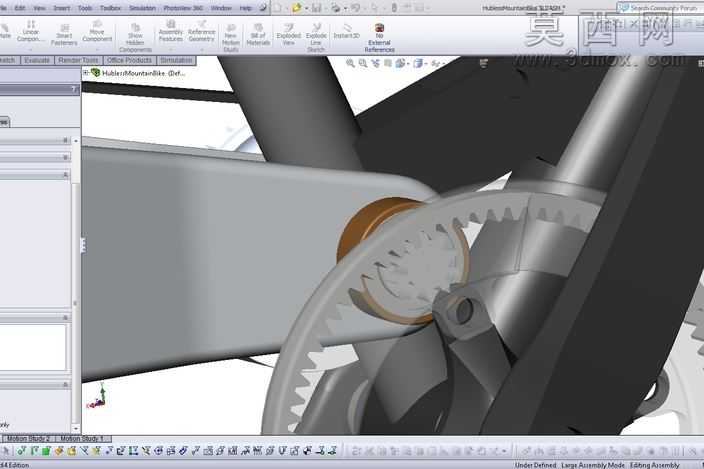Create a New Motion Study
Image resolution: width=704 pixels, height=469 pixels.
pos(231,38)
